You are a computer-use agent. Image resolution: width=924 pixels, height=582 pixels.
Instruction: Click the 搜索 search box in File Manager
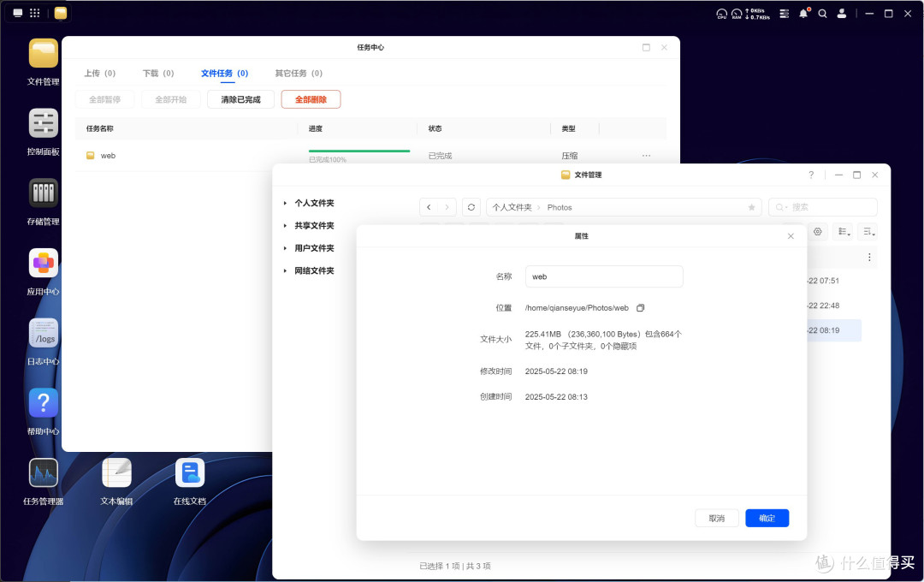tap(823, 207)
